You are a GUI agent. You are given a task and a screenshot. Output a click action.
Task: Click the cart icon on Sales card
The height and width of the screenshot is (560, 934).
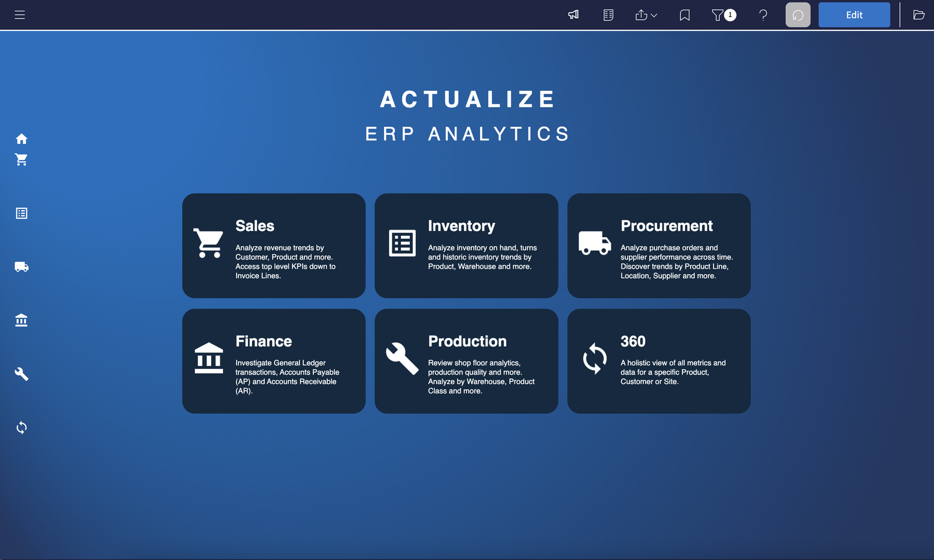coord(209,243)
